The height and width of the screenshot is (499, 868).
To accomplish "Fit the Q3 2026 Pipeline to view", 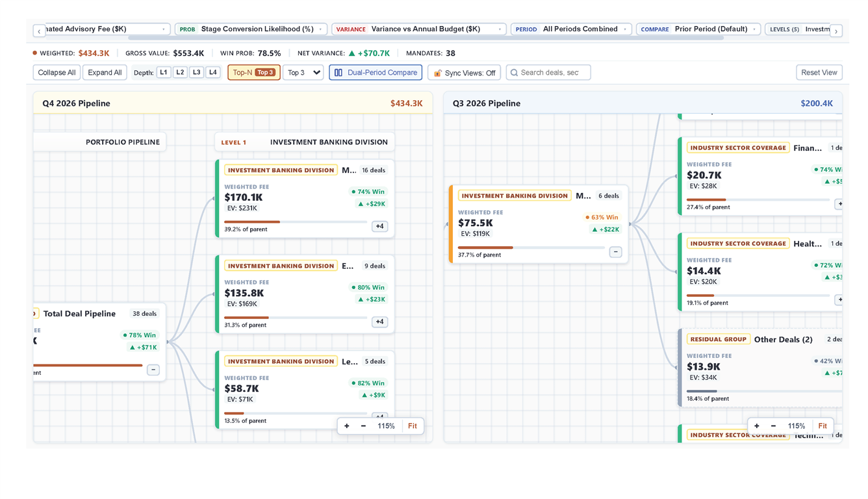I will [x=823, y=426].
